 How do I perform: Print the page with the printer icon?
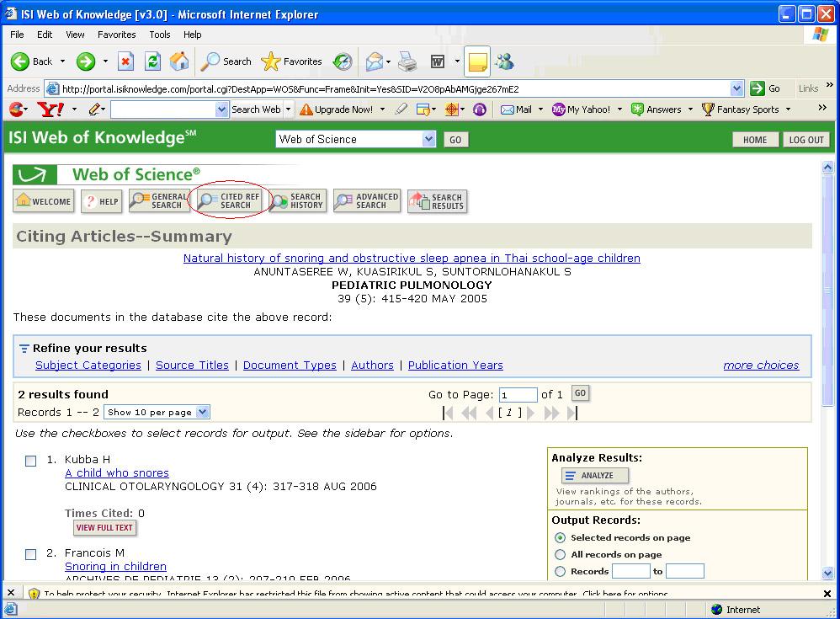click(x=407, y=61)
